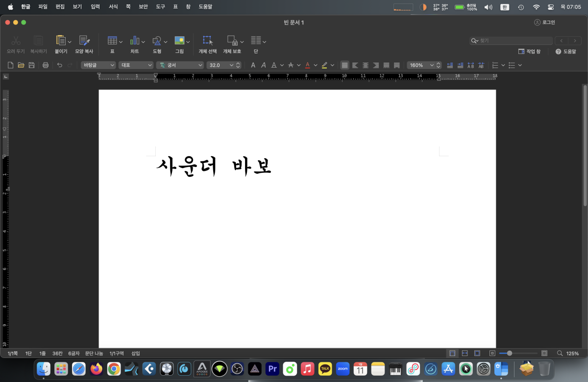Click the help (도움말) question mark icon

point(558,51)
